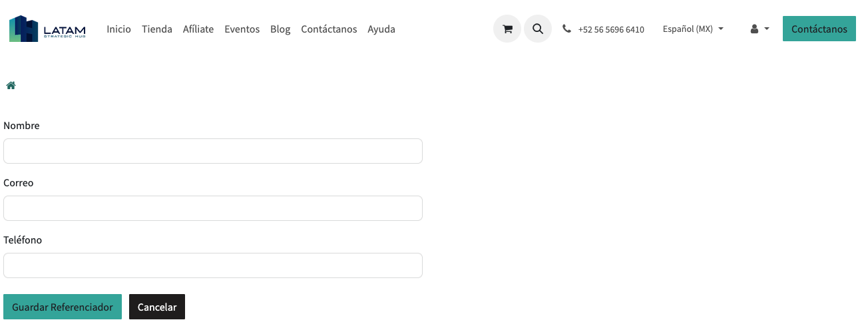Screen dimensions: 868x328
Task: Select the Teléfono input box
Action: click(x=213, y=265)
